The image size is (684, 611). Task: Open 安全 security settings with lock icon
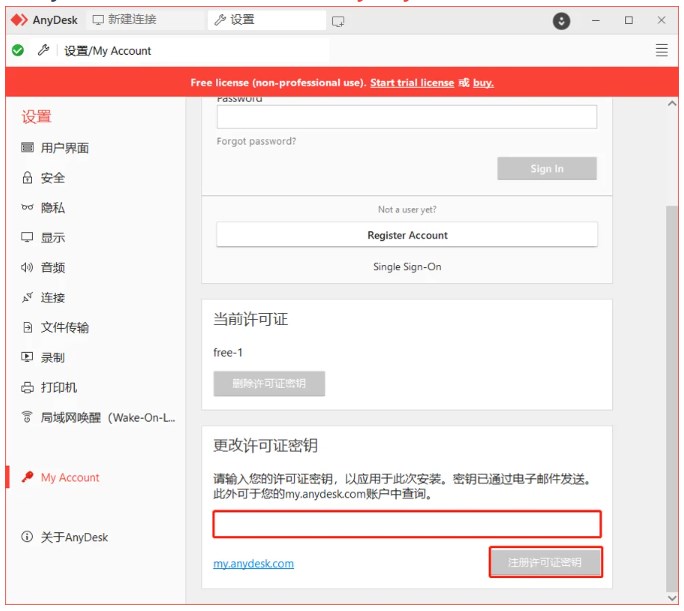[52, 178]
